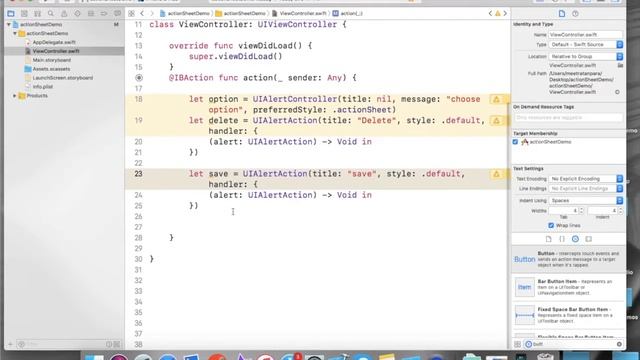This screenshot has width=640, height=360.
Task: Select the Bar Button Item library item
Action: click(568, 287)
